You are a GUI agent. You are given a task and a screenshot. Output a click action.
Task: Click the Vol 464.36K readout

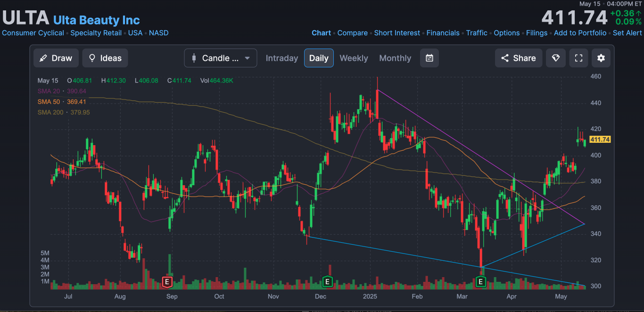pos(216,81)
